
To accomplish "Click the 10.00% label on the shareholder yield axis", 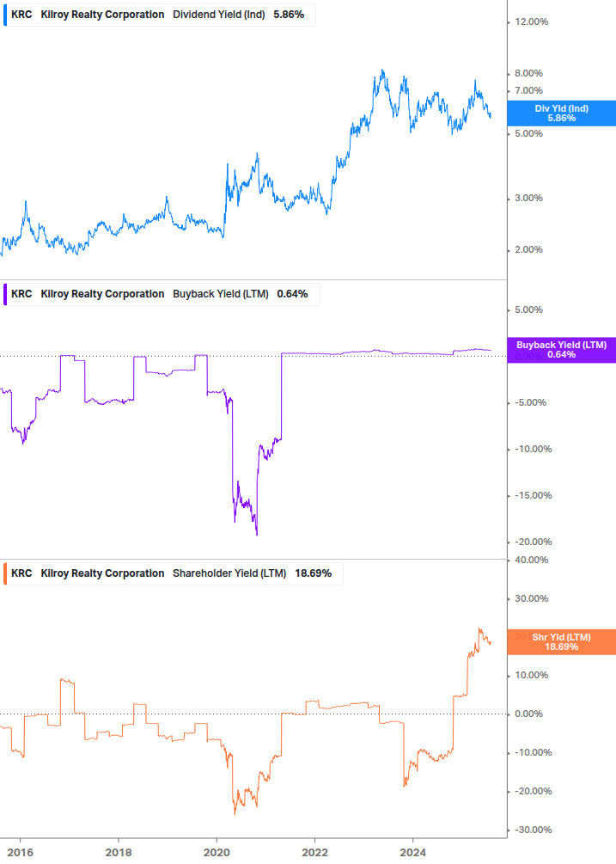I will click(531, 675).
